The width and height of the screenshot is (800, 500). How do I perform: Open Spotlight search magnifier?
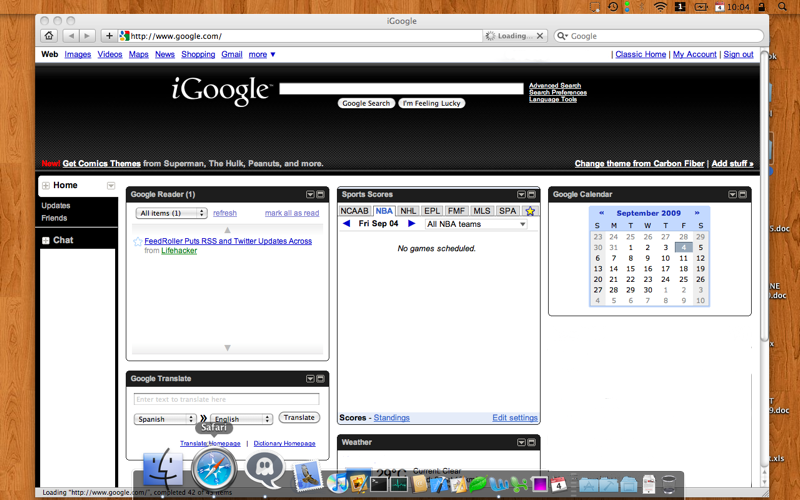[782, 7]
